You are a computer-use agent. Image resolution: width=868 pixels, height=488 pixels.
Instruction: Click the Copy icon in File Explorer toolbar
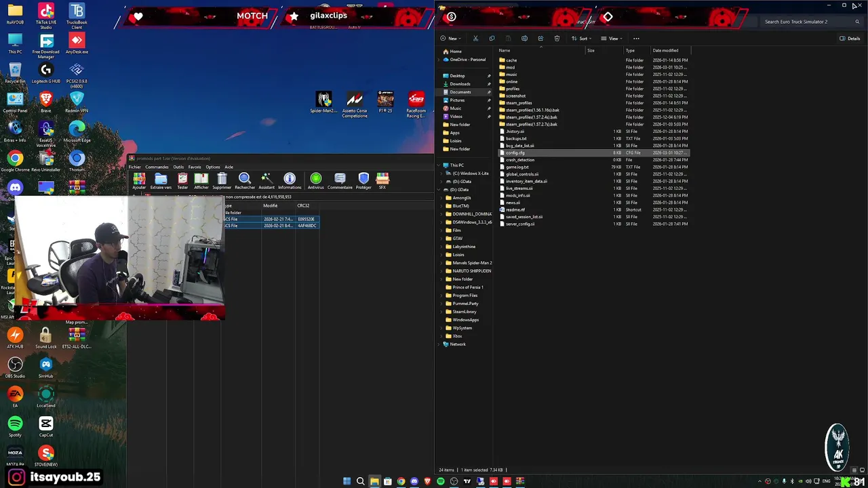[x=492, y=39]
